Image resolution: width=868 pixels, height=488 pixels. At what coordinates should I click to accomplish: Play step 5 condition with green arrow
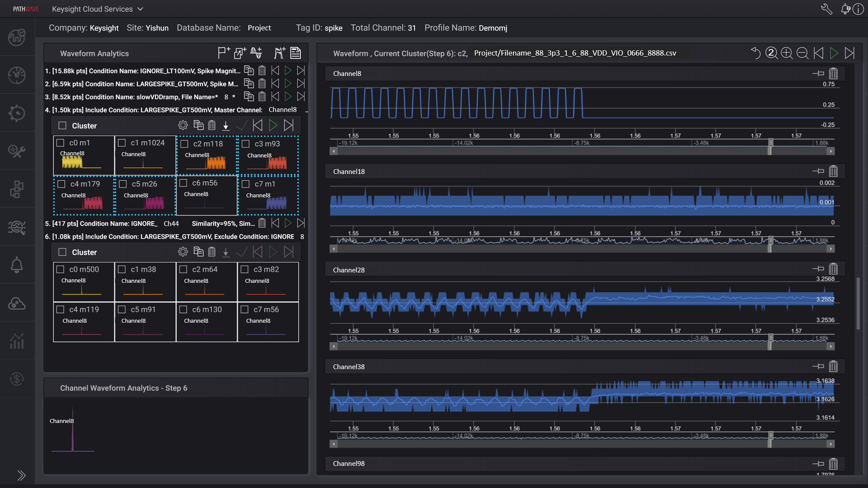(x=288, y=223)
